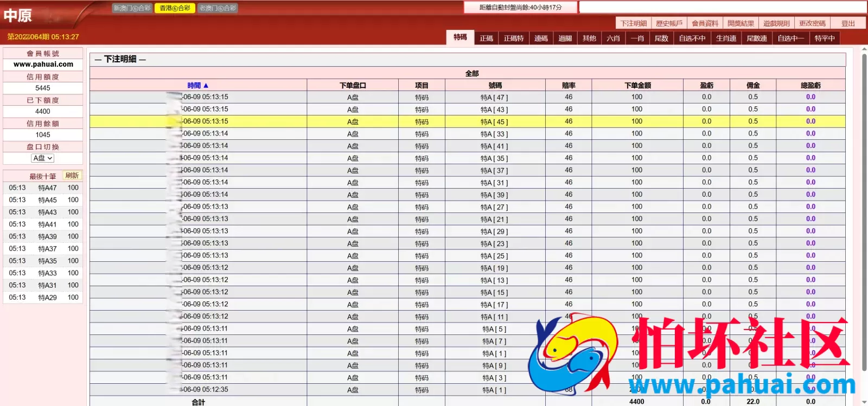Click the 特A[43] number cell
The width and height of the screenshot is (868, 406).
494,109
